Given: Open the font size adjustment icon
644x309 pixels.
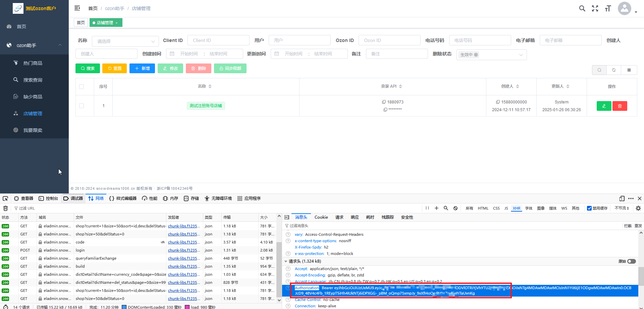Looking at the screenshot, I should [608, 8].
